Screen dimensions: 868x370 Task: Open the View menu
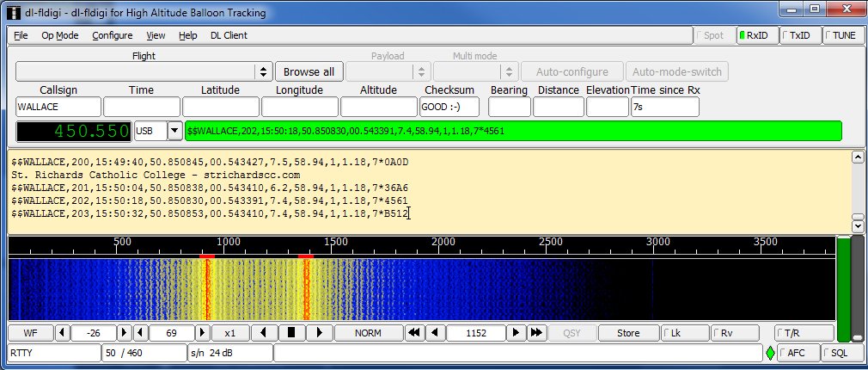pos(156,35)
